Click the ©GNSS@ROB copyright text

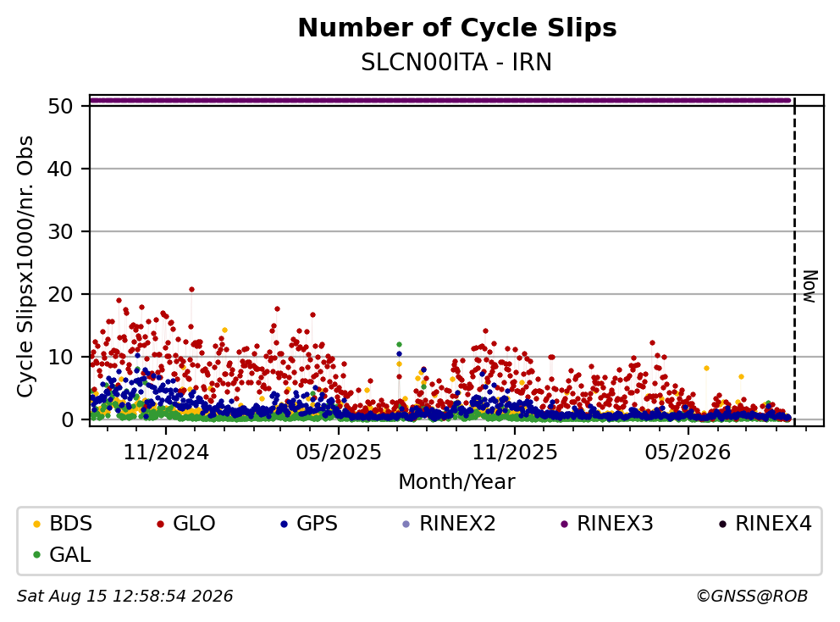[x=752, y=597]
